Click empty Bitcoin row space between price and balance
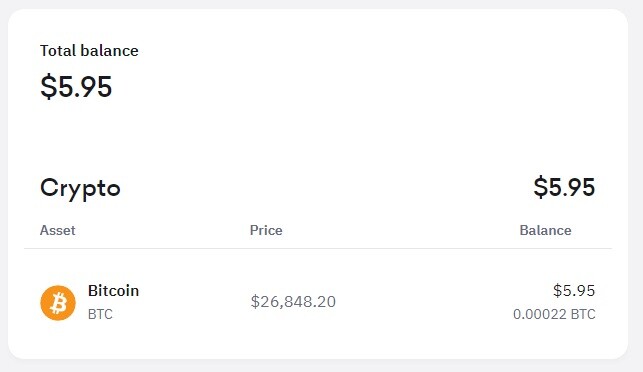This screenshot has height=372, width=643. pyautogui.click(x=422, y=303)
